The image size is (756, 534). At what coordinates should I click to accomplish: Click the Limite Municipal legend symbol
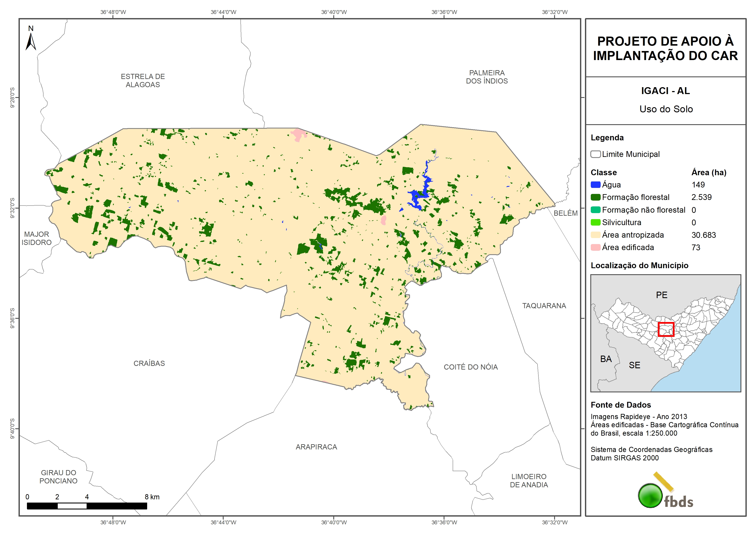pos(595,154)
